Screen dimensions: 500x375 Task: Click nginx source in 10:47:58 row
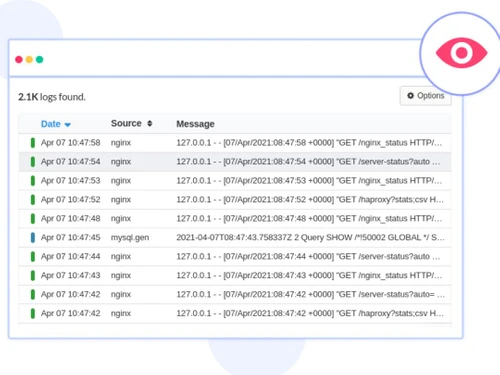(121, 143)
